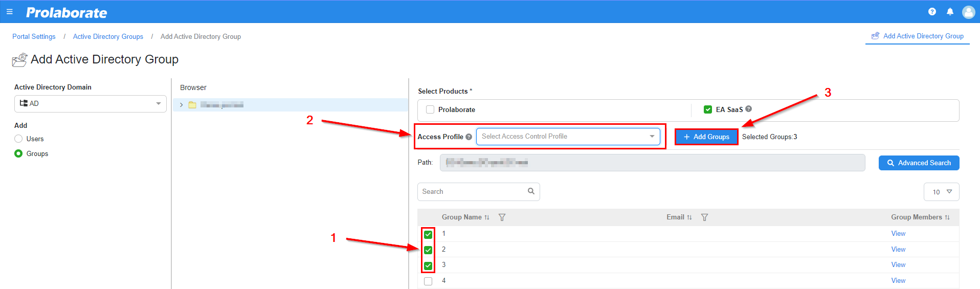Open the help question mark icon in header

pyautogui.click(x=932, y=12)
